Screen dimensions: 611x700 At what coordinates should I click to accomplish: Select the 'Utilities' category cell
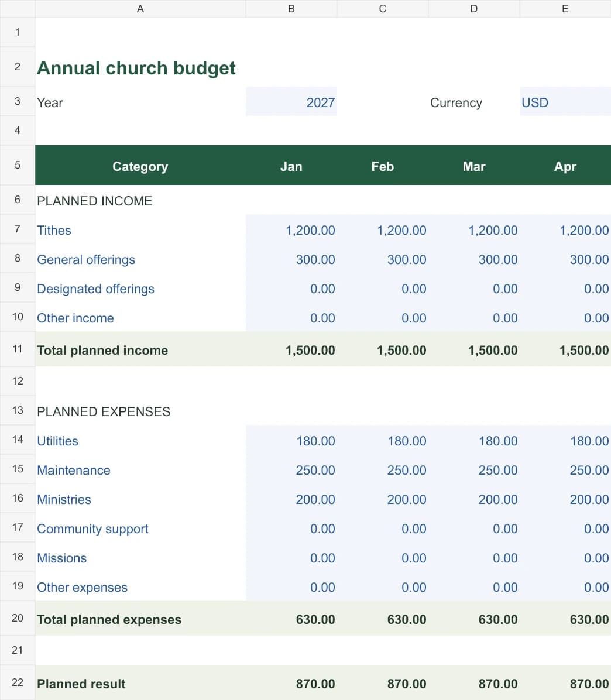(x=140, y=440)
